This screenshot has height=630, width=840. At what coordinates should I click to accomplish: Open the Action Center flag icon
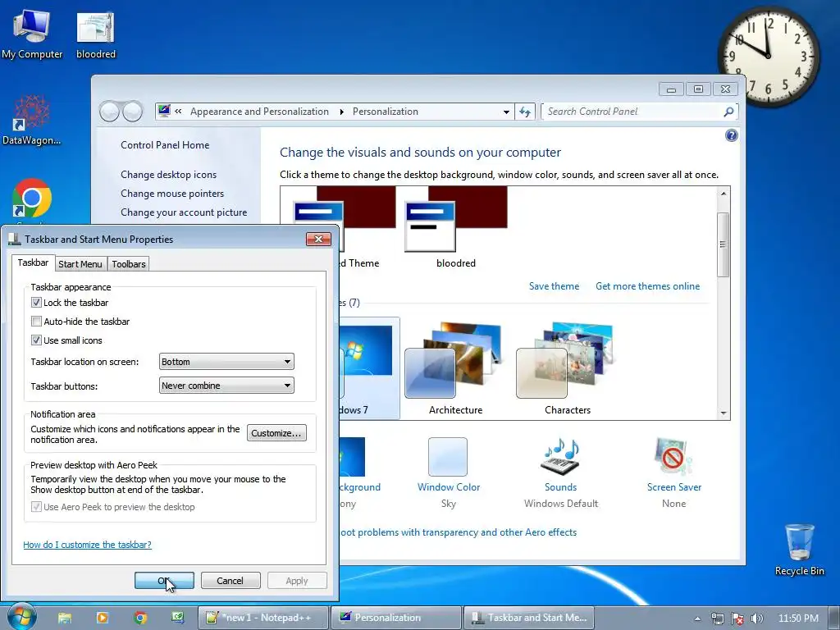(737, 619)
